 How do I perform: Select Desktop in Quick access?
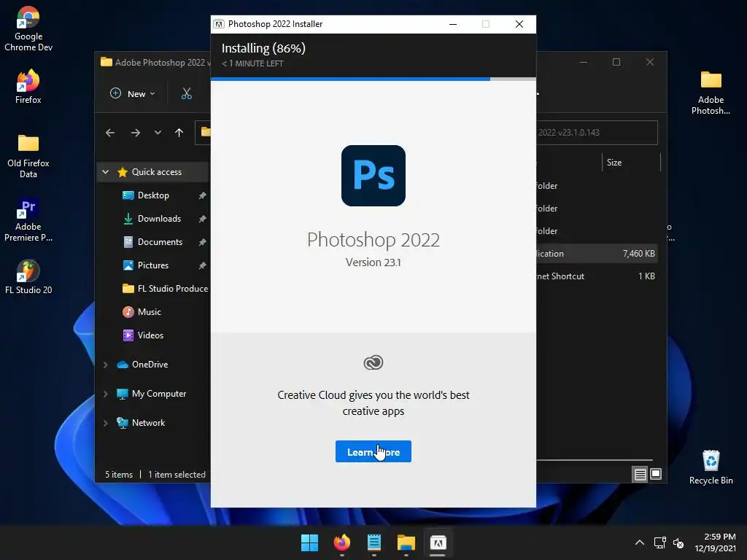pos(153,195)
